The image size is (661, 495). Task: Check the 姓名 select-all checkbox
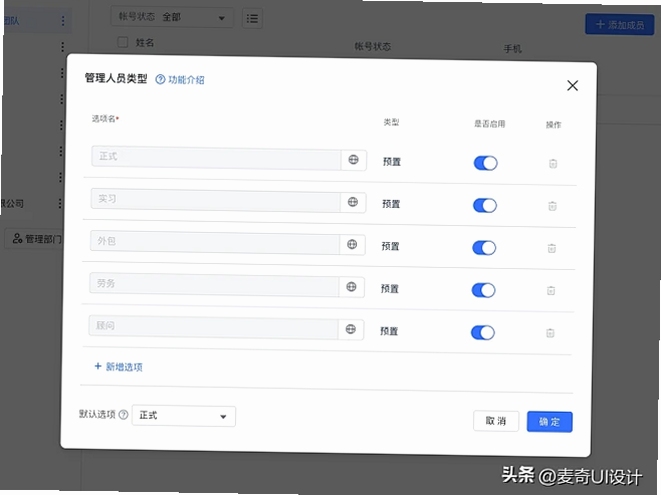pyautogui.click(x=123, y=42)
